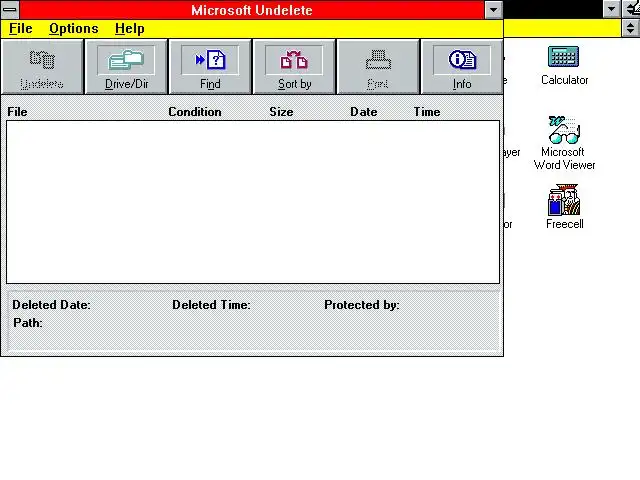This screenshot has width=640, height=480.
Task: Click the Size column header
Action: click(281, 112)
